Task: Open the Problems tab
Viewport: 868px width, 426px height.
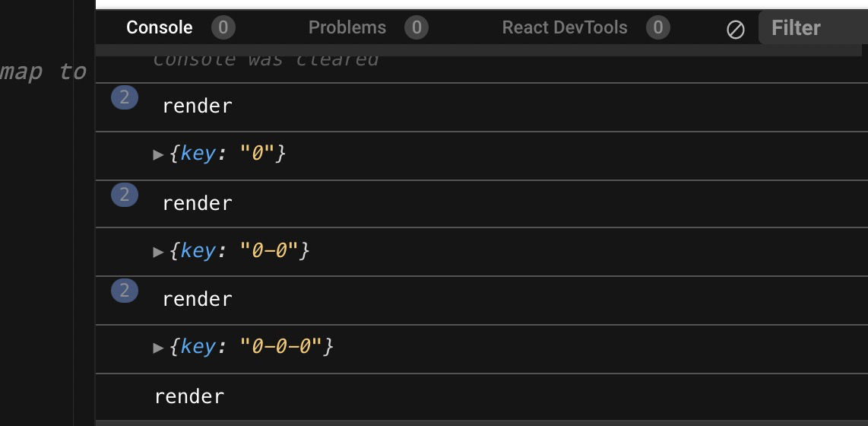Action: [x=347, y=28]
